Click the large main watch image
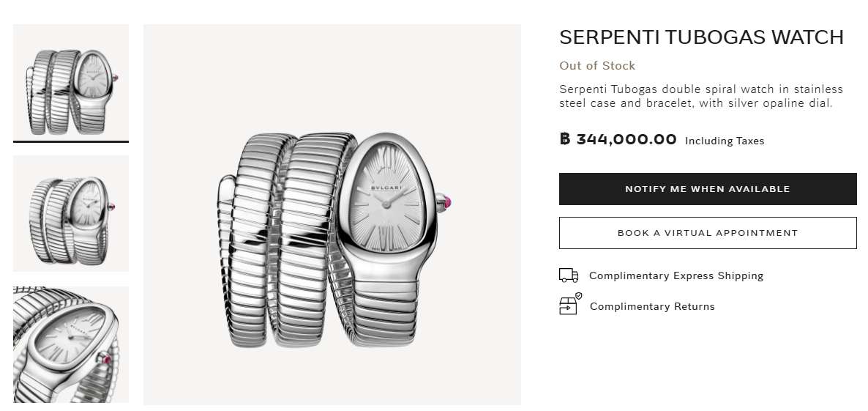Viewport: 868px width, 411px height. point(332,214)
